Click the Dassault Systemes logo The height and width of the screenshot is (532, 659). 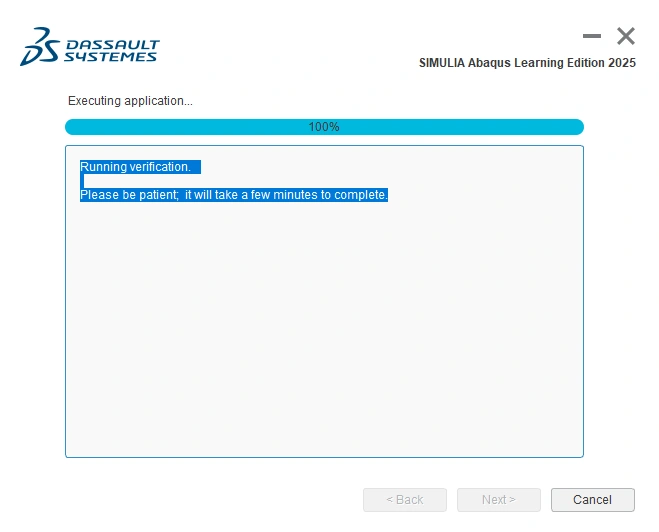click(90, 47)
